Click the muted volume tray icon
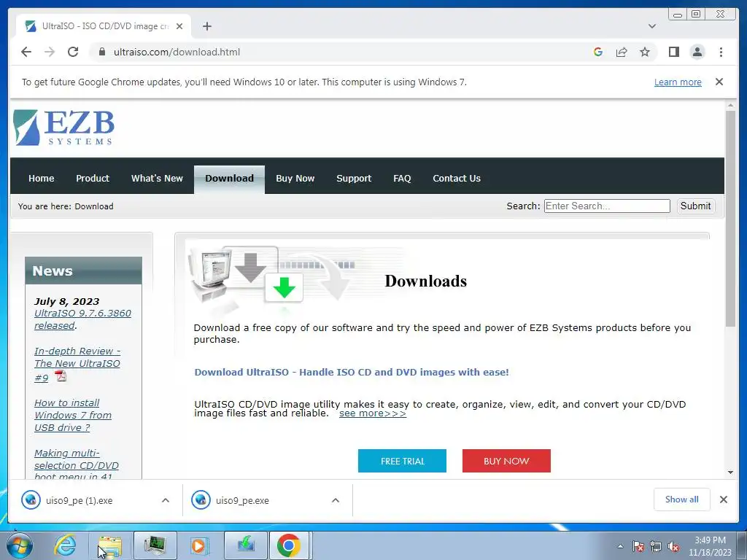This screenshot has height=560, width=747. pos(673,546)
